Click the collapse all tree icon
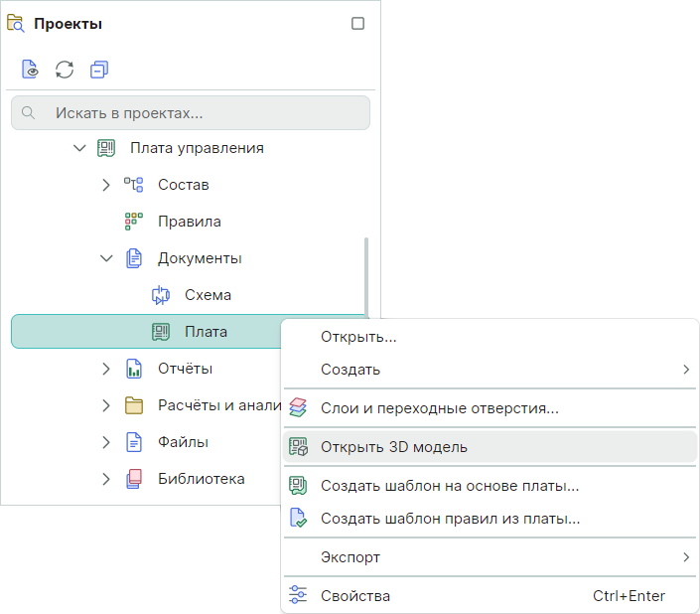 [98, 70]
